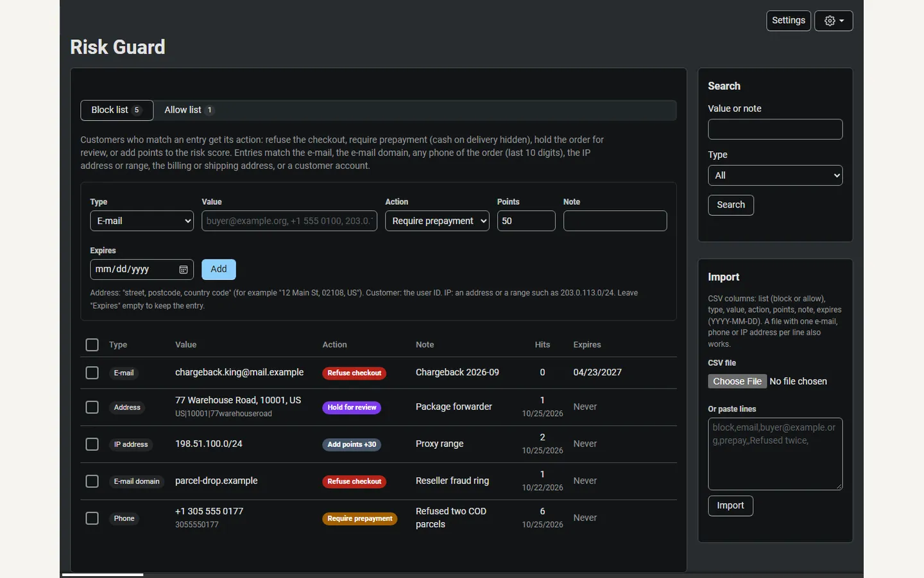
Task: Click the E-mail domain type tag
Action: [137, 482]
